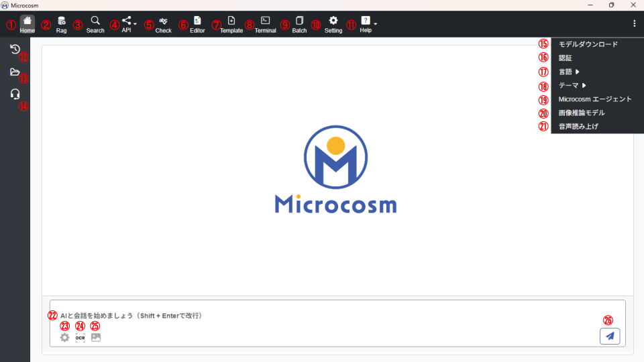This screenshot has width=644, height=362.
Task: Click the OCR icon below input
Action: coord(80,338)
